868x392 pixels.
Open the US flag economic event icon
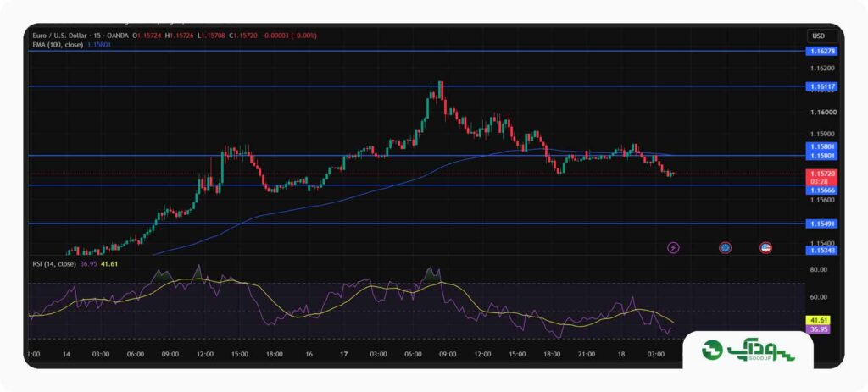pos(766,248)
